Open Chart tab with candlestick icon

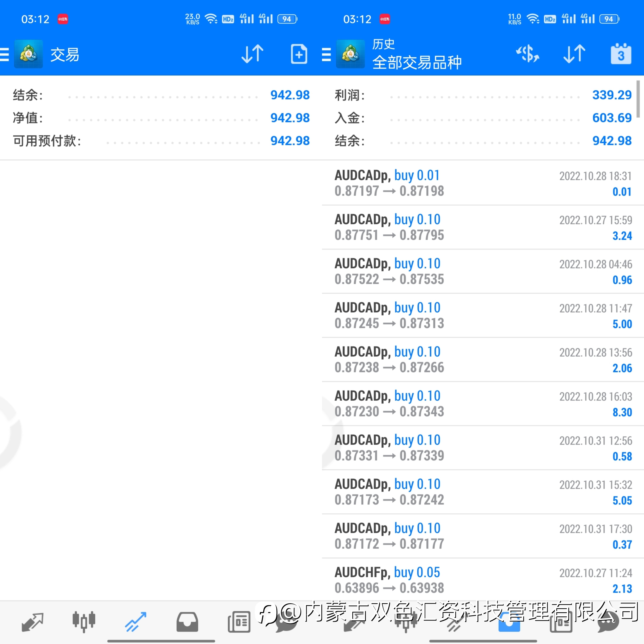tap(84, 622)
